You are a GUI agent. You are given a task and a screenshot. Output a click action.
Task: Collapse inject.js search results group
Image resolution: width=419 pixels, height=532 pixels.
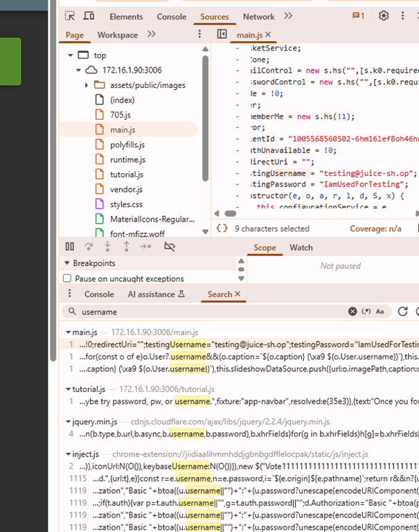[x=68, y=454]
